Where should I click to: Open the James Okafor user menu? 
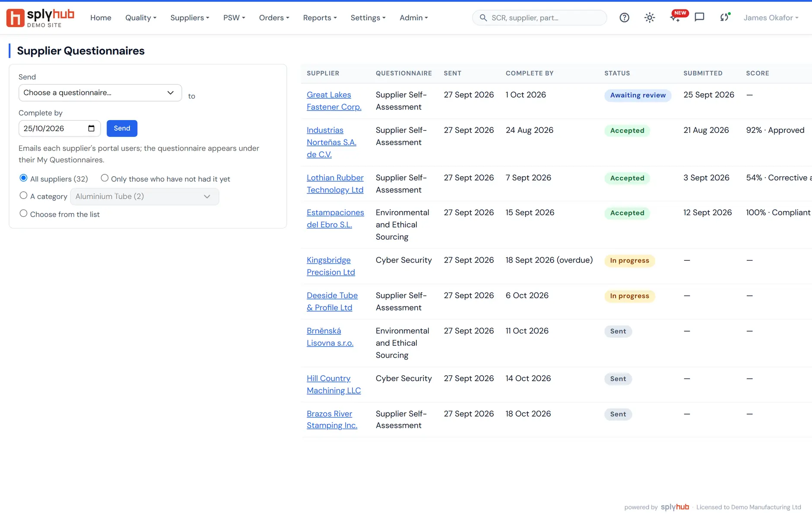[x=771, y=18]
